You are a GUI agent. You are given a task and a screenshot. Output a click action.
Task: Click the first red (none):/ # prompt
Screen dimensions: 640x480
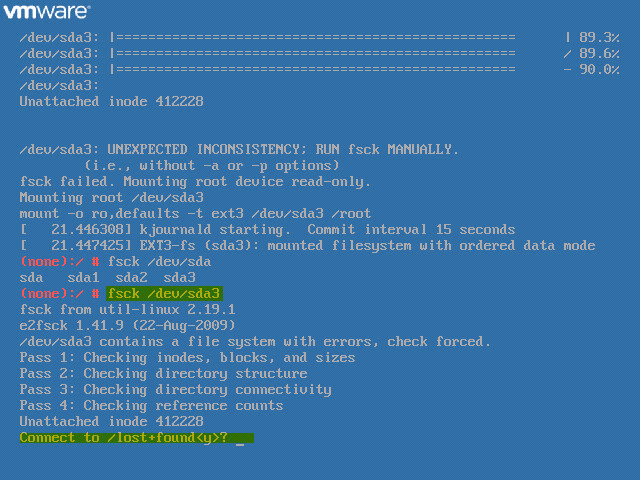point(60,262)
